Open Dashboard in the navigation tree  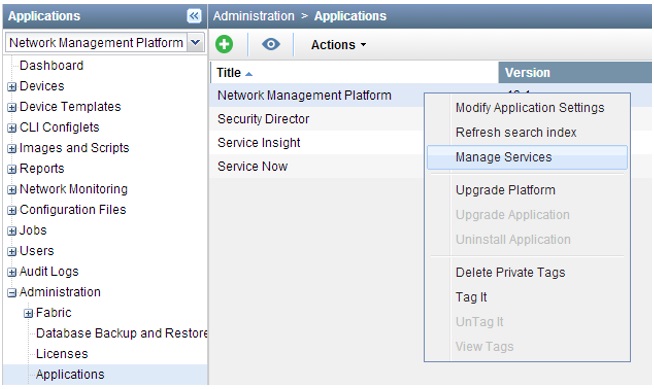point(51,65)
